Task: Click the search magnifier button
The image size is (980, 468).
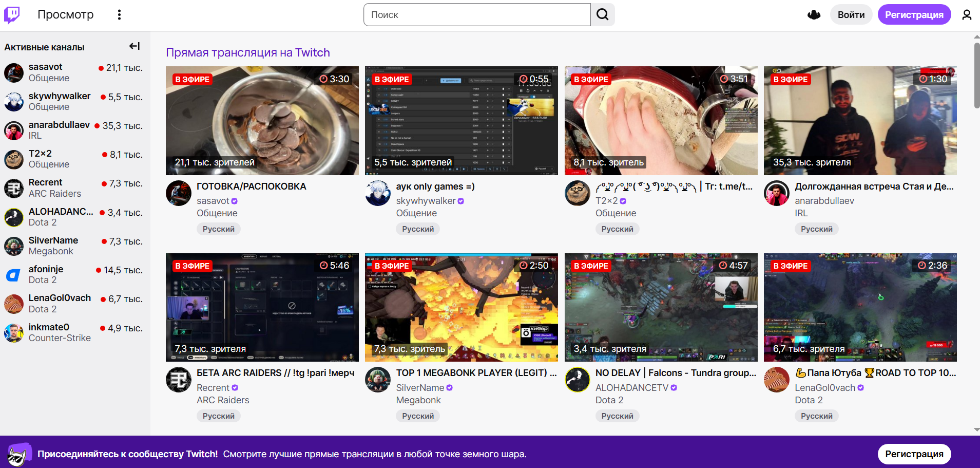Action: (603, 15)
